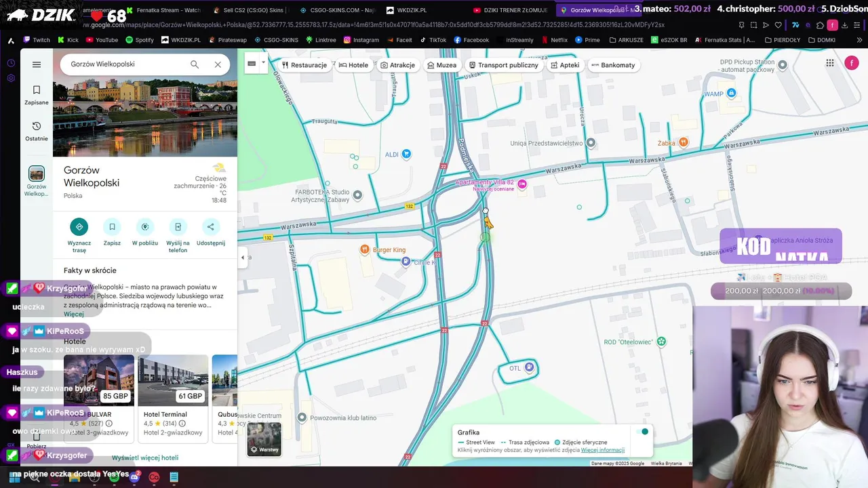Click the hotel info icon next to 527 reviews

[109, 424]
